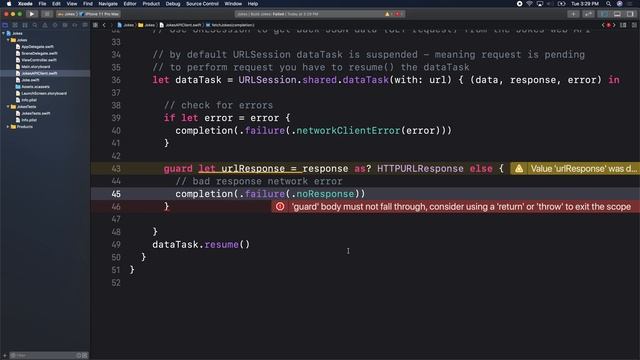
Task: Select Assets.xcassets in navigator
Action: pyautogui.click(x=35, y=87)
